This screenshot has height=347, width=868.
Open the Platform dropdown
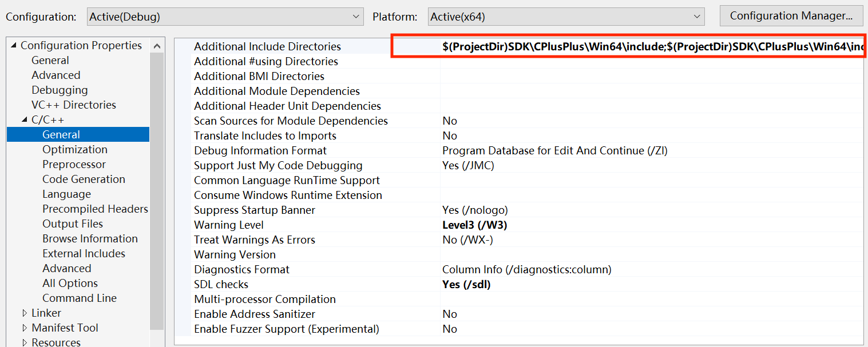(566, 17)
